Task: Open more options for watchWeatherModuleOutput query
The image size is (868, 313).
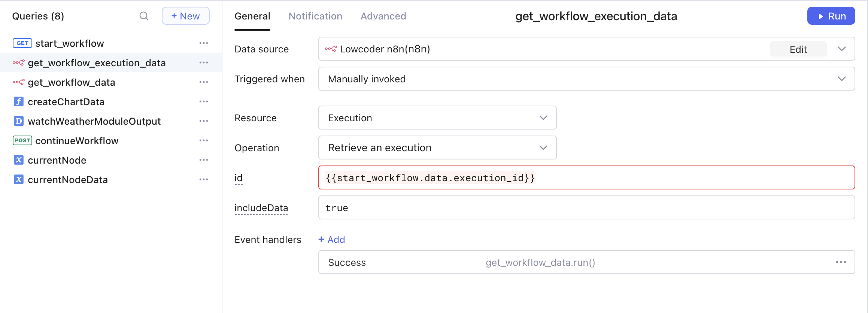Action: coord(203,121)
